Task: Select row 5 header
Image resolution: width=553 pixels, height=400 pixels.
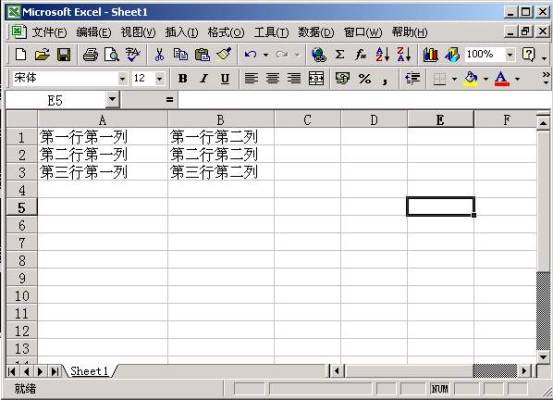Action: [22, 207]
